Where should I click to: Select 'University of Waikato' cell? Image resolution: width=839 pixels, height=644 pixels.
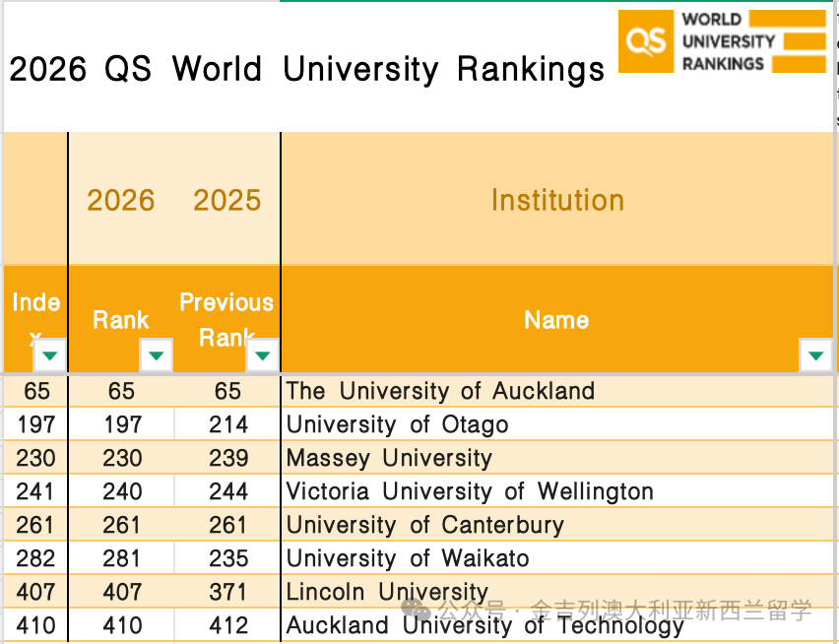point(557,558)
